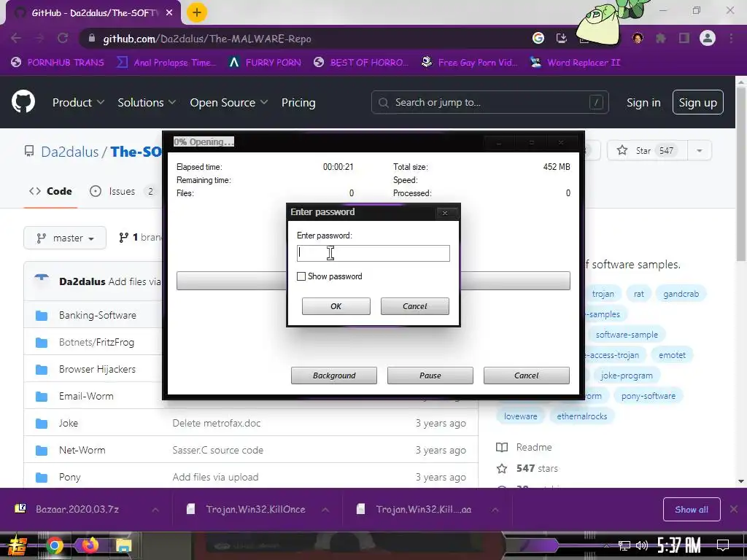Open the Chrome three-dot menu
The width and height of the screenshot is (747, 560).
(x=731, y=39)
